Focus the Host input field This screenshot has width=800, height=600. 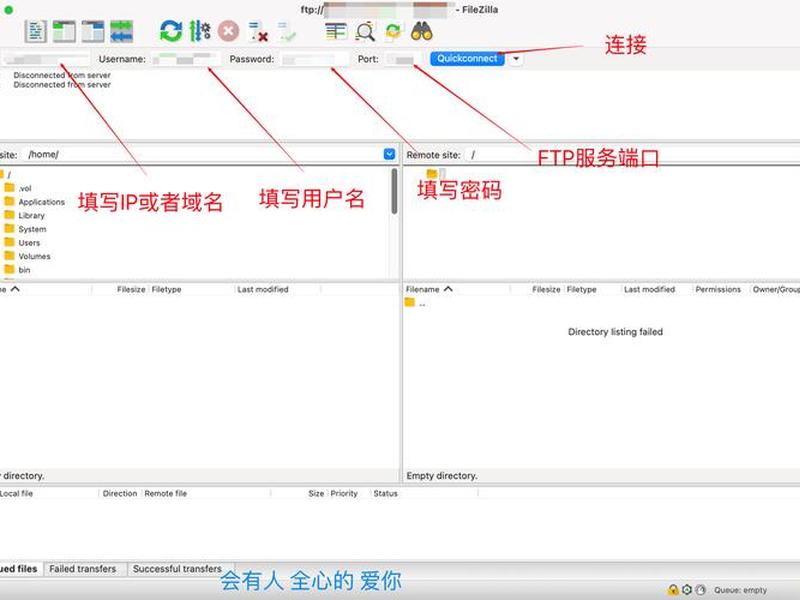[47, 59]
